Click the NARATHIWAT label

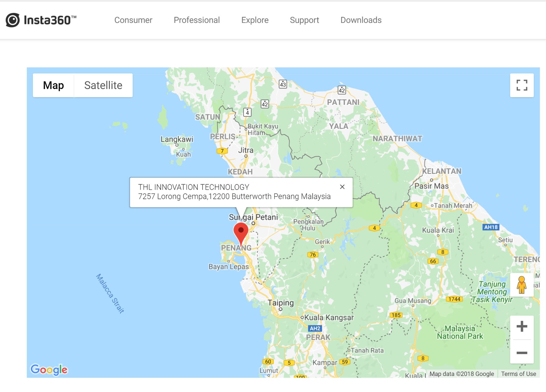click(397, 139)
